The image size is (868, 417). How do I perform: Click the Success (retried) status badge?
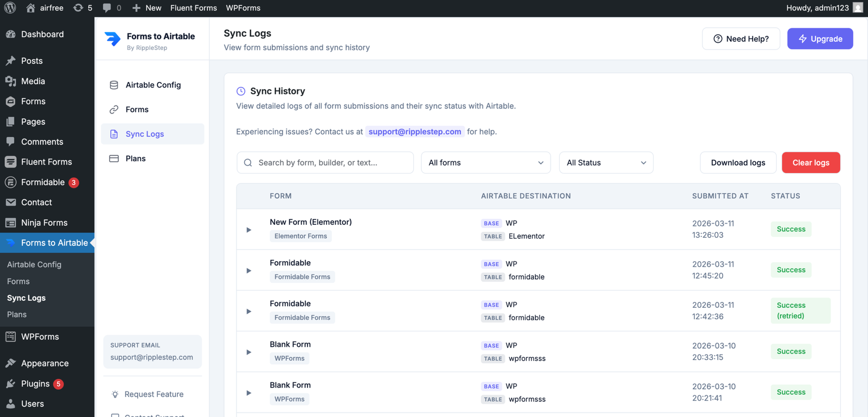point(801,311)
